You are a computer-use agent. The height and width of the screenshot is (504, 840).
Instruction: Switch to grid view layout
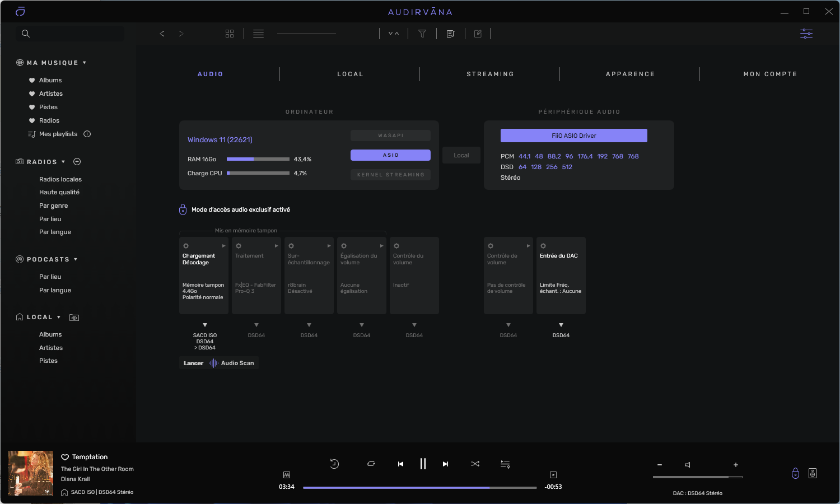coord(230,34)
